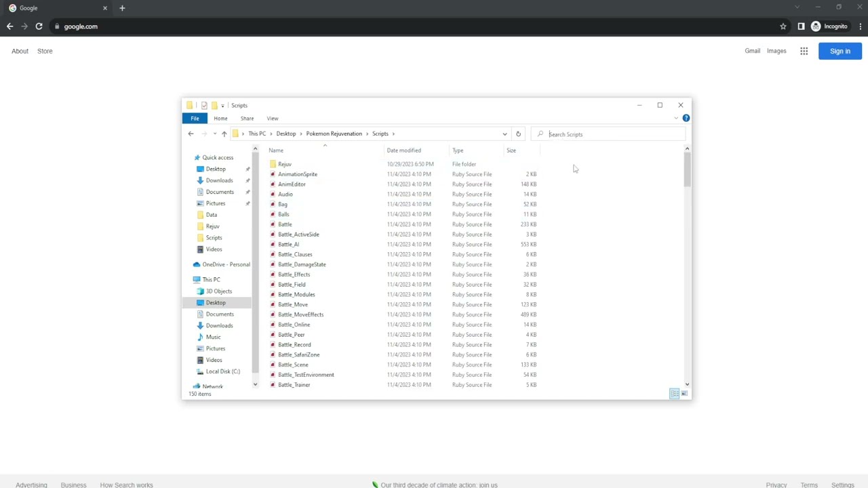
Task: Close the Google browser tab
Action: (105, 8)
